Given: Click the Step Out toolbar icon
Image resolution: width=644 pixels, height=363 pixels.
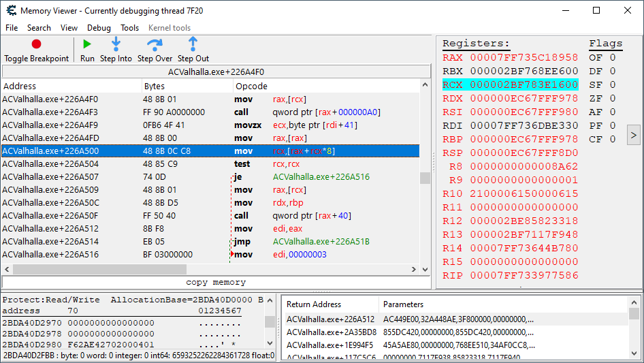Looking at the screenshot, I should 193,44.
